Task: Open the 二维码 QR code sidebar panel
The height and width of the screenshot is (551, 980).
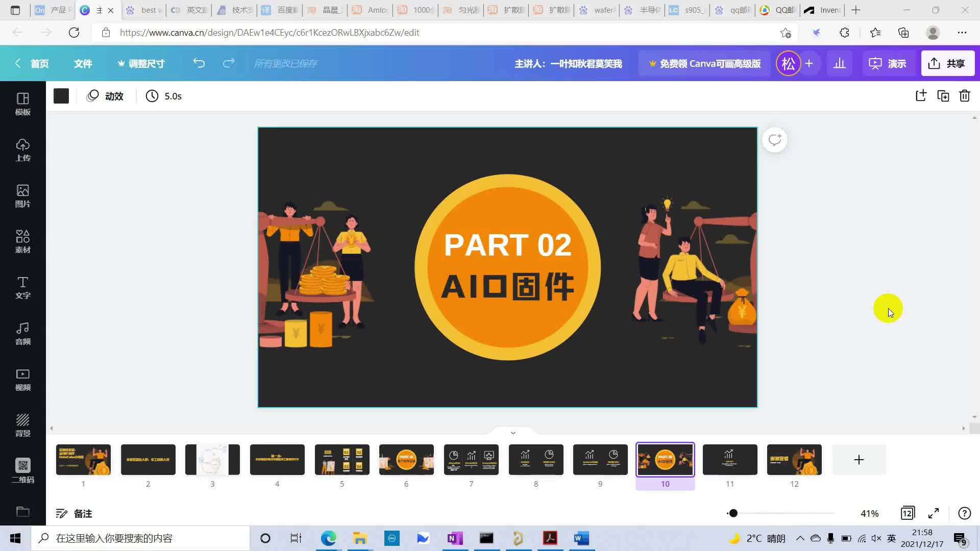Action: [22, 470]
